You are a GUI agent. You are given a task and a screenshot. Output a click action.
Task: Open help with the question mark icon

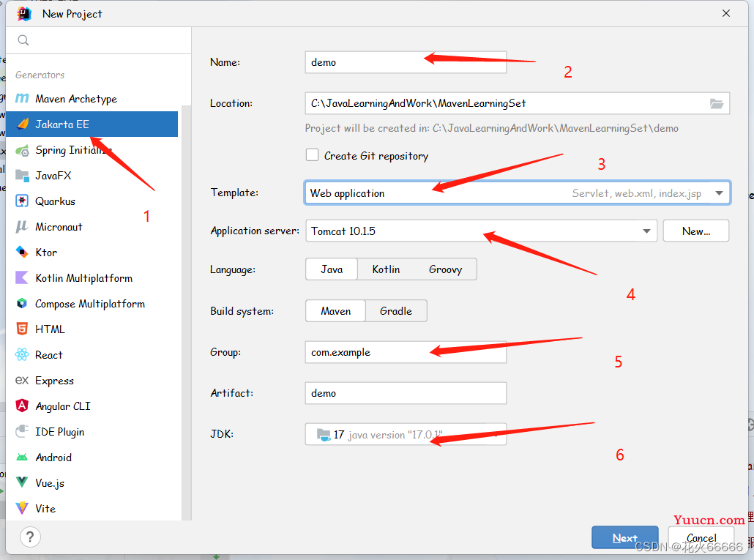30,537
